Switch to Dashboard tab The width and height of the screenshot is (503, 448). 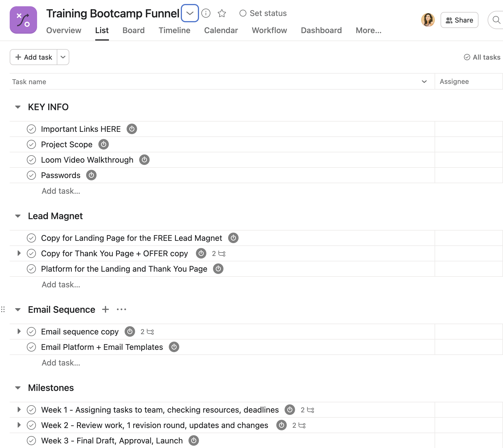click(x=321, y=30)
